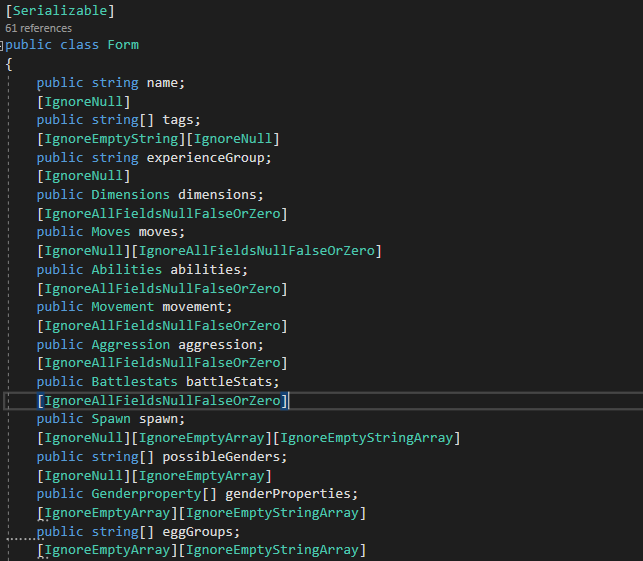This screenshot has width=643, height=561.
Task: Collapse the Form class outline toggle
Action: pos(1,46)
